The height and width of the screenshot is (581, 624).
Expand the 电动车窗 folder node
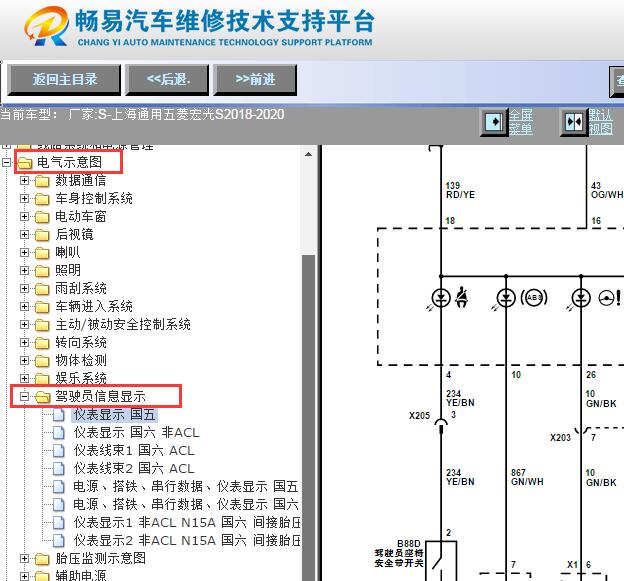(24, 216)
